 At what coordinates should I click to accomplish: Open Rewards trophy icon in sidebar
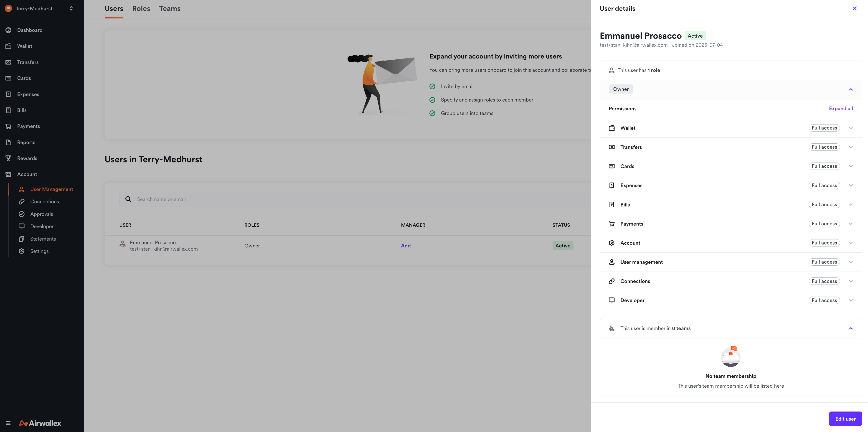click(x=8, y=158)
